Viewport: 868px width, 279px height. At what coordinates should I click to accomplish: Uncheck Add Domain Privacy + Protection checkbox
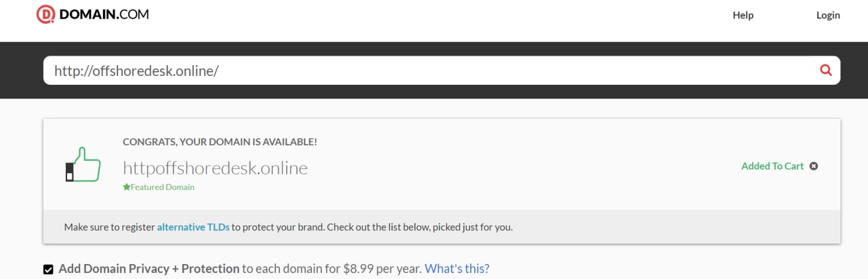(x=48, y=269)
